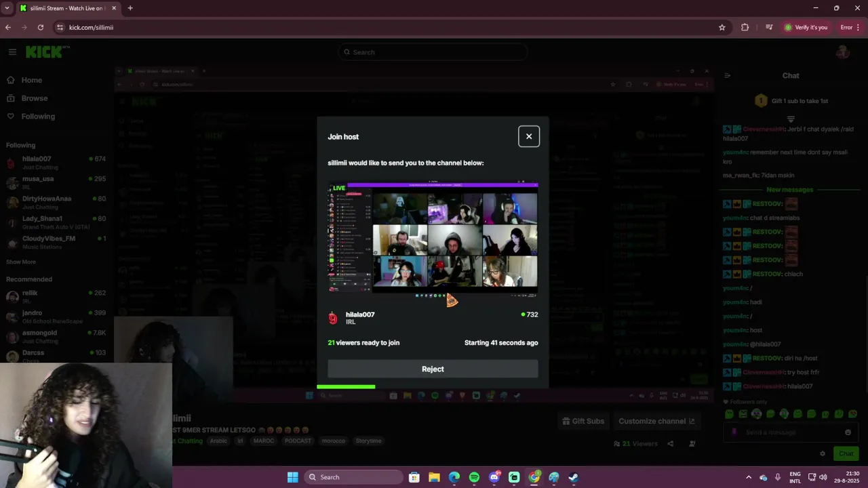Viewport: 868px width, 488px height.
Task: Open the hilala007 stream preview thumbnail
Action: 433,238
